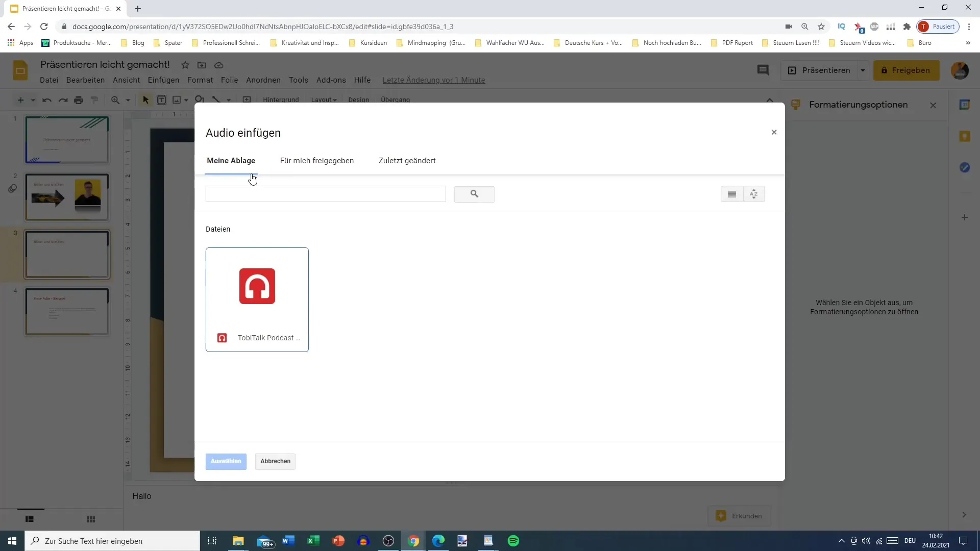Switch file list to list view

pos(731,194)
